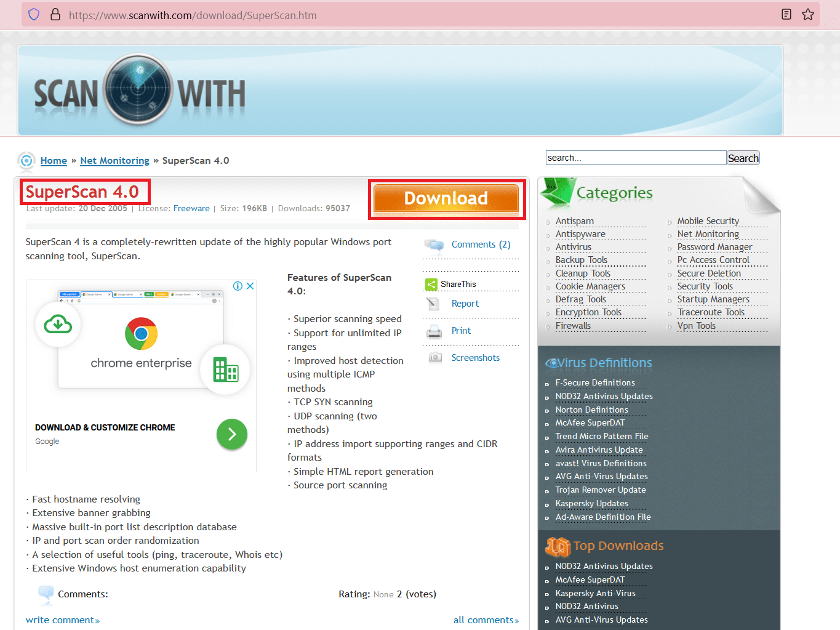The image size is (840, 630).
Task: Click the bottom Comments speech bubble icon
Action: [46, 594]
